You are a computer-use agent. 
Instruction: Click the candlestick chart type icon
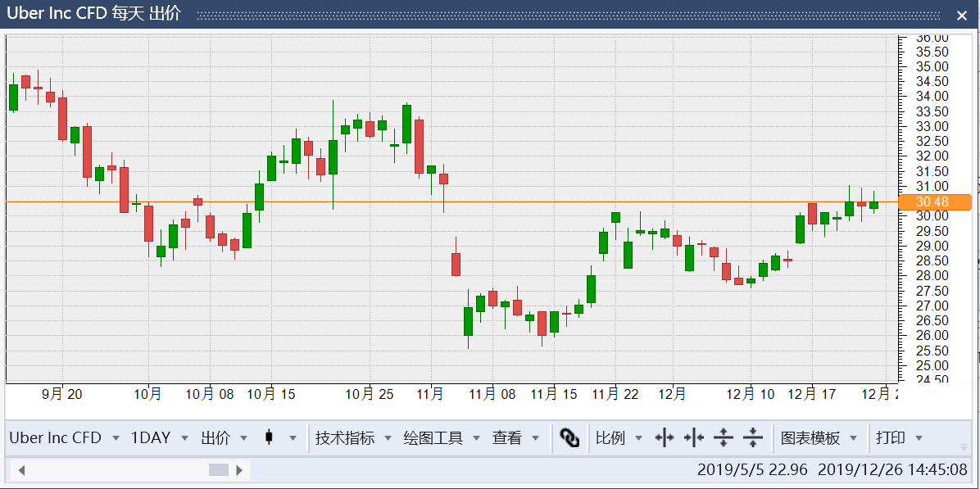pyautogui.click(x=269, y=438)
